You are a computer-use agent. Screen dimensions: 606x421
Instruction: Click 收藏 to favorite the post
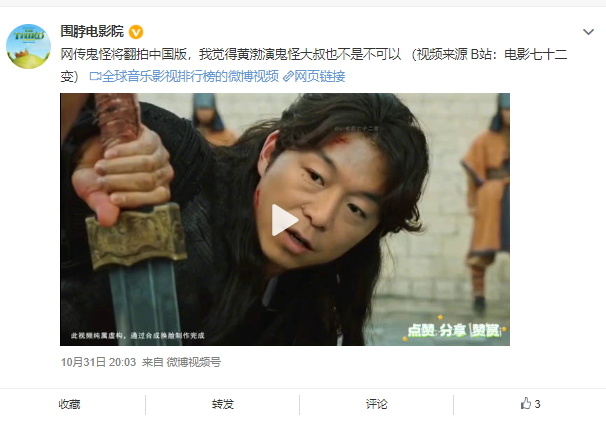pyautogui.click(x=70, y=404)
